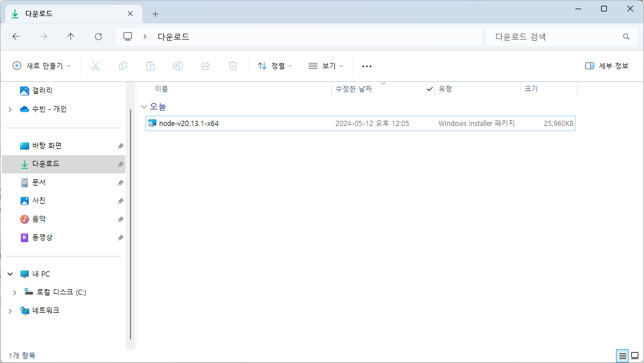Viewport: 644px width, 363px height.
Task: Maximize the Explorer window
Action: [604, 9]
